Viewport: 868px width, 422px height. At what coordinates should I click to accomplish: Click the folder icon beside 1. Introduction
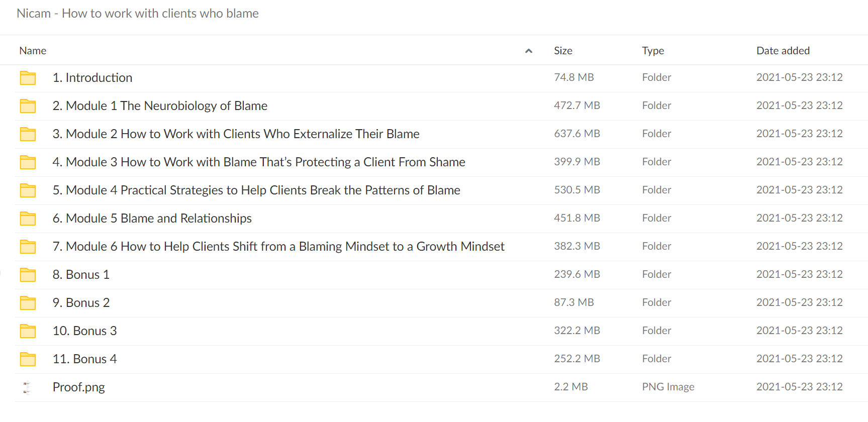click(28, 78)
